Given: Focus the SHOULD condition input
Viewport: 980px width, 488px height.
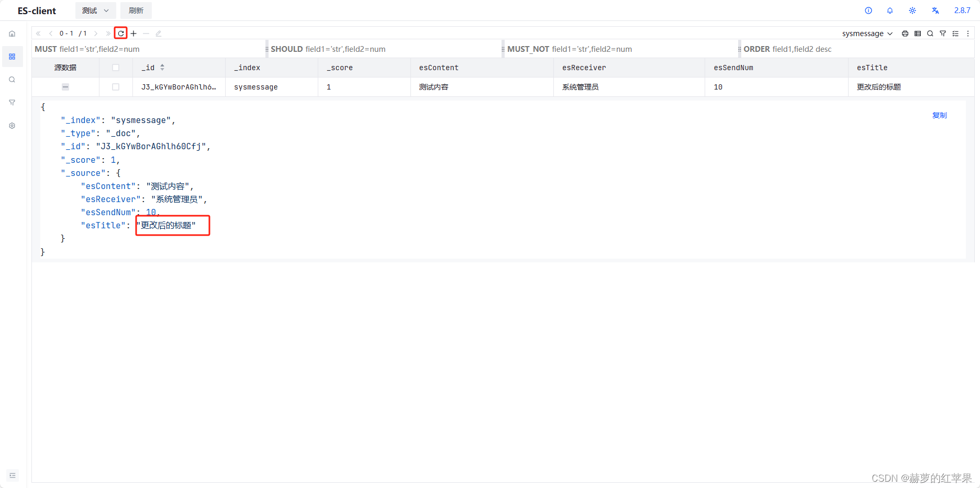Looking at the screenshot, I should click(385, 49).
